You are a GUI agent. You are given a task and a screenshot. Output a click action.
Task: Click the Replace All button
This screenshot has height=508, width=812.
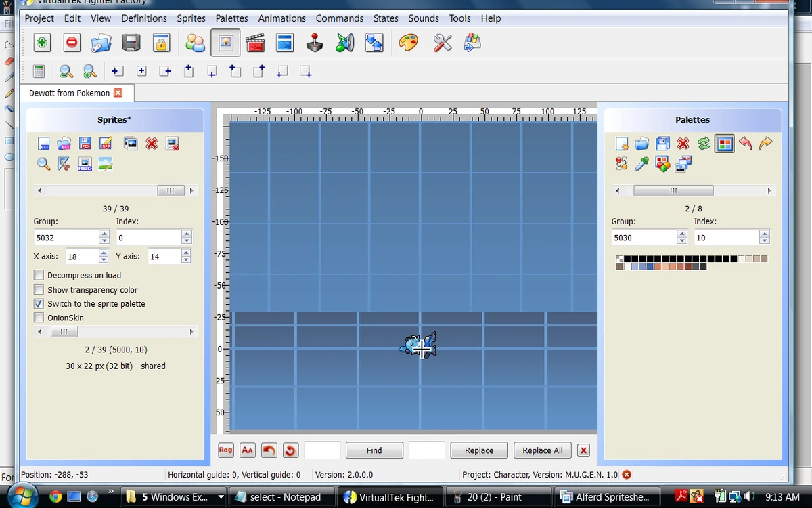(x=542, y=450)
